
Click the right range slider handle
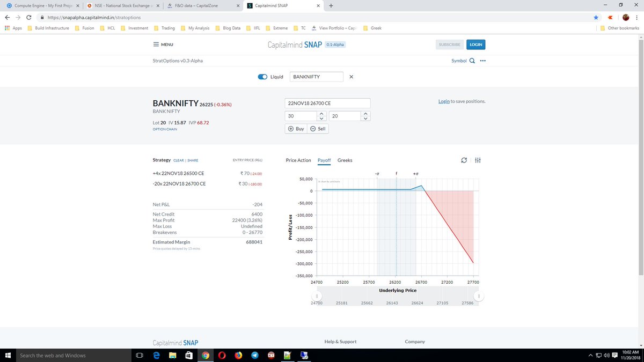tap(480, 296)
